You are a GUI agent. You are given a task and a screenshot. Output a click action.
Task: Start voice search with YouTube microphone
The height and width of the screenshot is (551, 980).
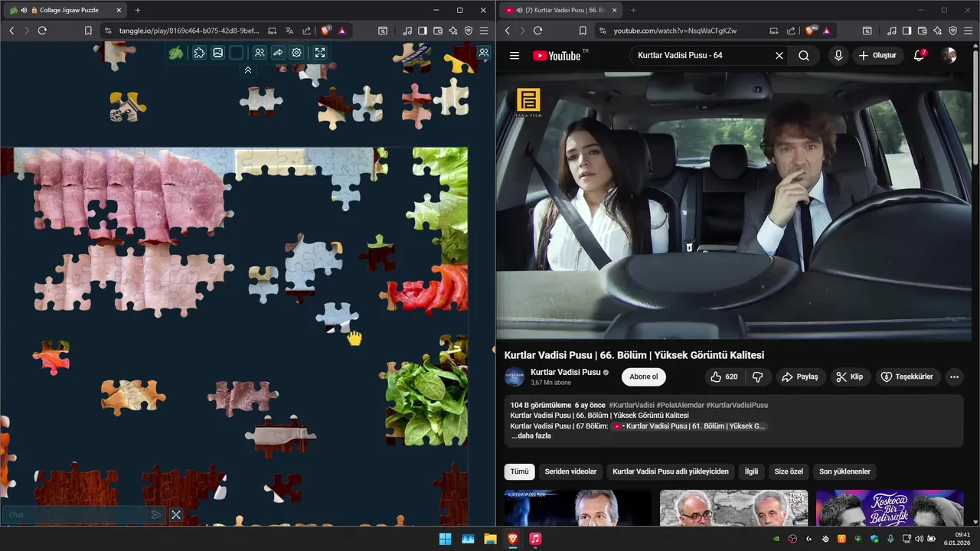838,55
